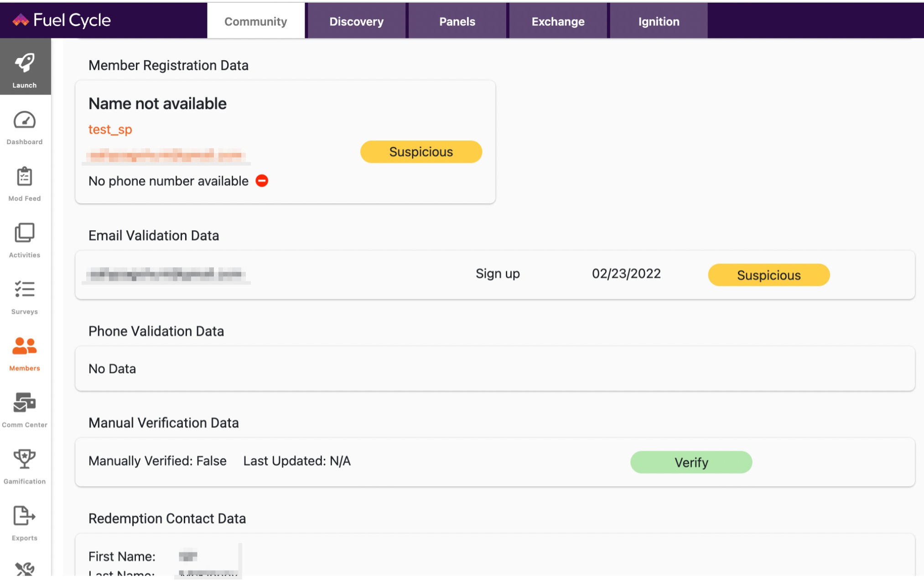Click No Data under Phone Validation
This screenshot has width=924, height=581.
click(x=112, y=369)
